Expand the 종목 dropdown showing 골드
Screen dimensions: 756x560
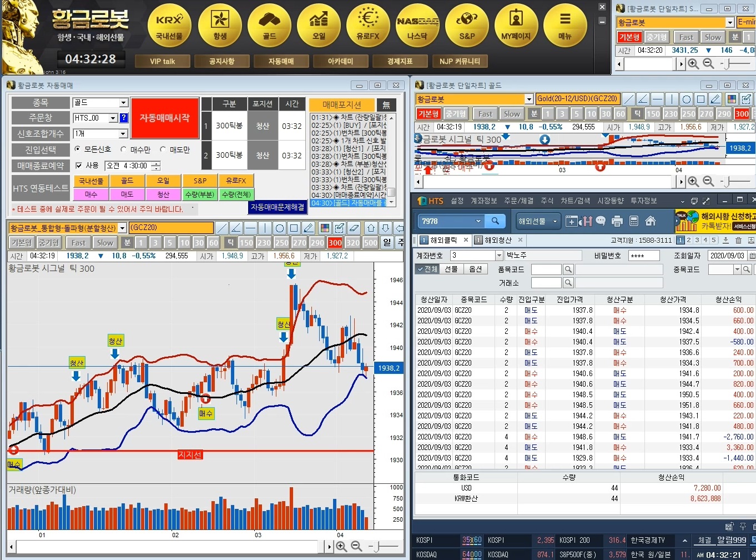tap(124, 103)
